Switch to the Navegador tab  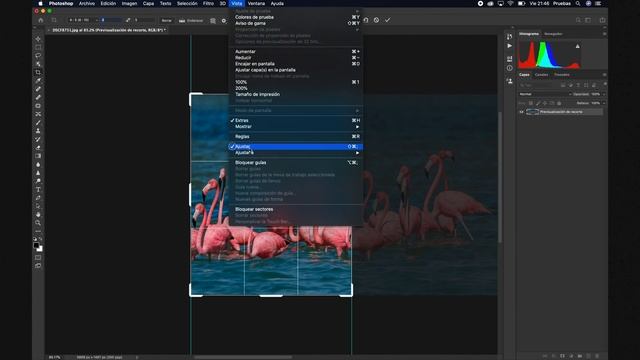click(553, 34)
